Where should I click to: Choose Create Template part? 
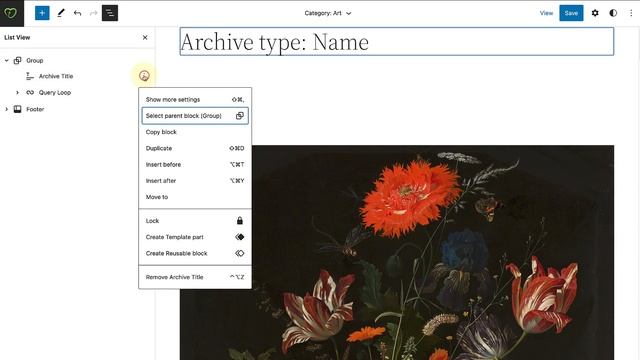click(x=195, y=237)
